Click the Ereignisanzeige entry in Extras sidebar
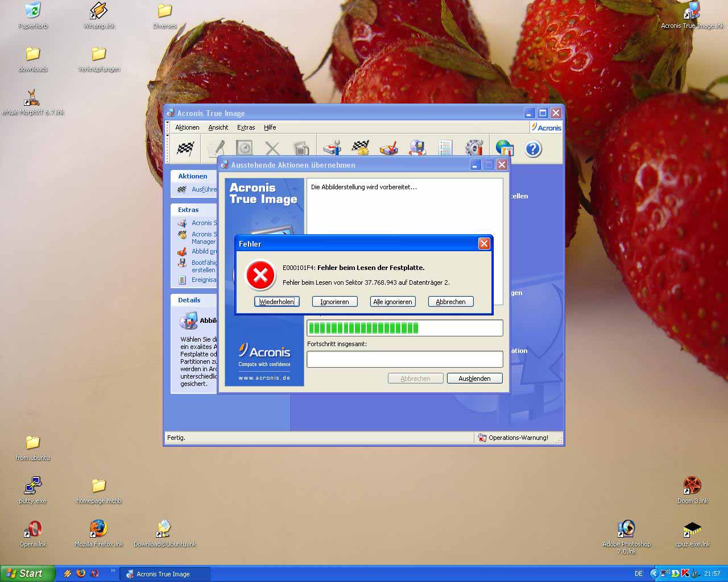 [197, 280]
